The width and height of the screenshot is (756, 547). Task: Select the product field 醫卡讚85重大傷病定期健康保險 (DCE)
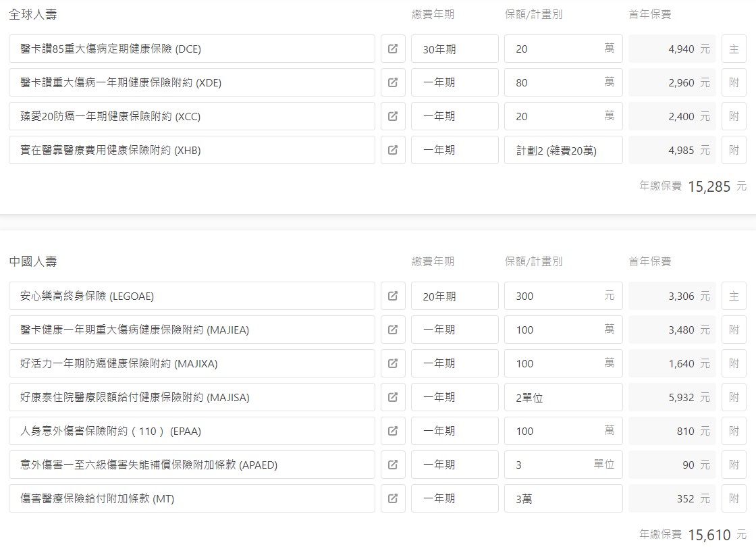[192, 49]
